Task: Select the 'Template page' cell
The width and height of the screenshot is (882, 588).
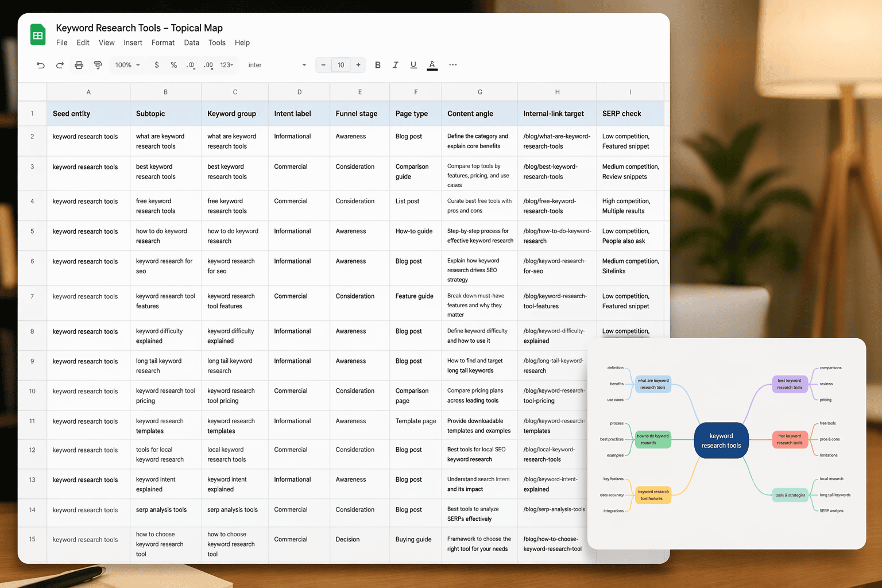Action: pos(416,425)
